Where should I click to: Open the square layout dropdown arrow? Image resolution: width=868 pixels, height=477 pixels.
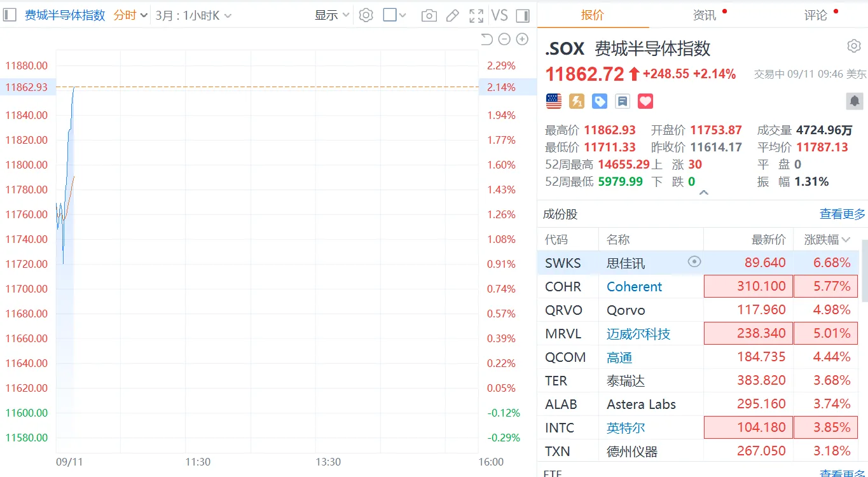pos(402,15)
